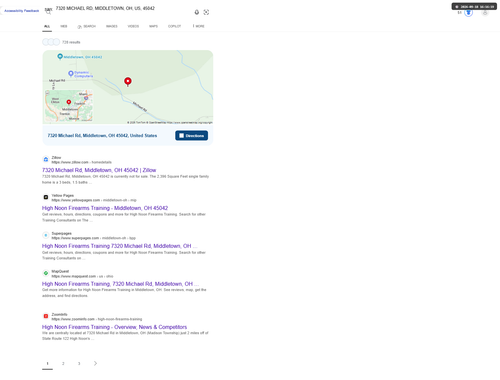The height and width of the screenshot is (380, 500).
Task: Open Yellow Pages favicon beside result
Action: (x=46, y=197)
